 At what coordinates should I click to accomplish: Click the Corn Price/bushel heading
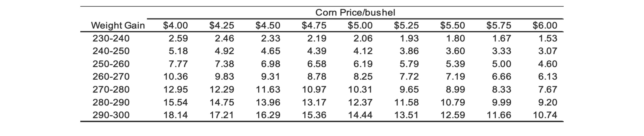(x=355, y=12)
